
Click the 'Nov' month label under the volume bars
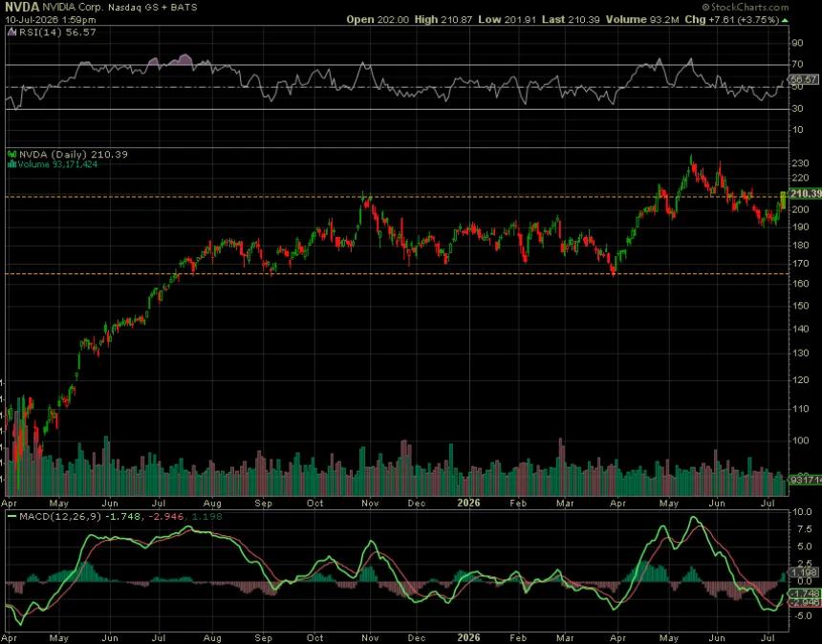(370, 503)
